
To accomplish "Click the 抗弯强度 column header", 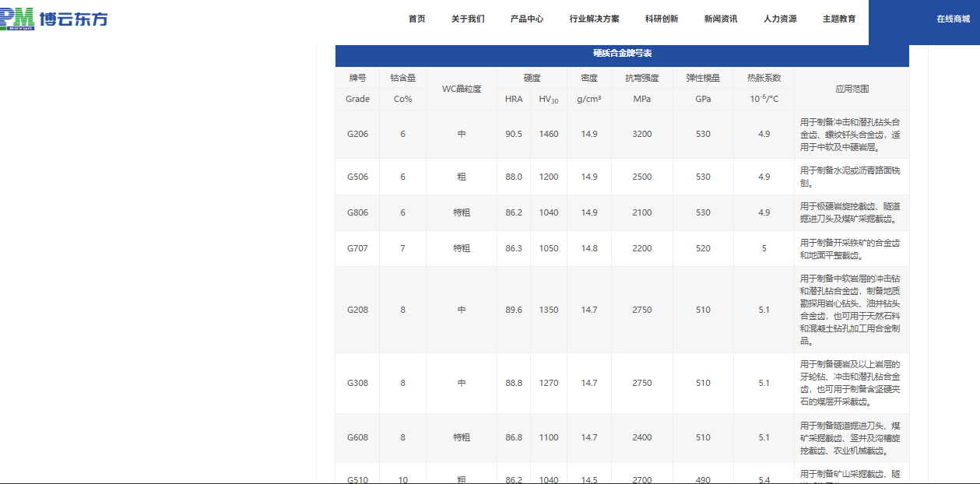I will [642, 78].
